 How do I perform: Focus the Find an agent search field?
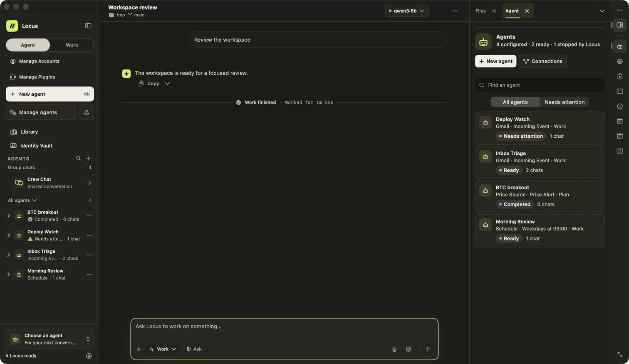click(x=540, y=85)
